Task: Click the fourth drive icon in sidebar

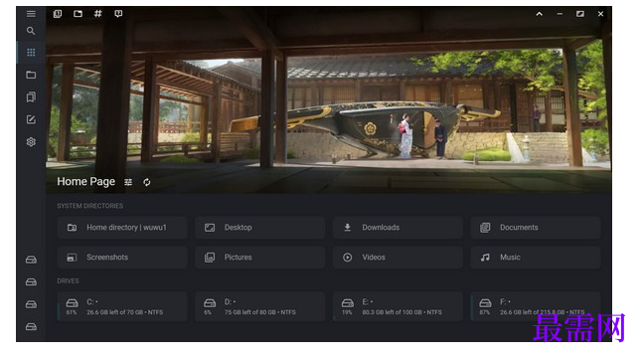Action: pos(31,326)
